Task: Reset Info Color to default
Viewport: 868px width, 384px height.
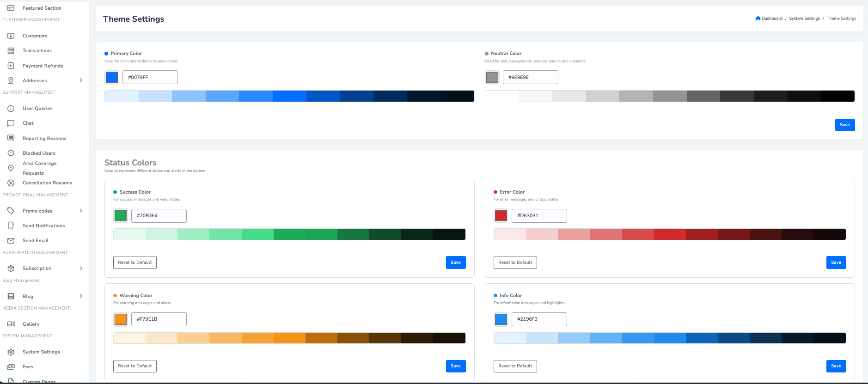Action: coord(515,366)
